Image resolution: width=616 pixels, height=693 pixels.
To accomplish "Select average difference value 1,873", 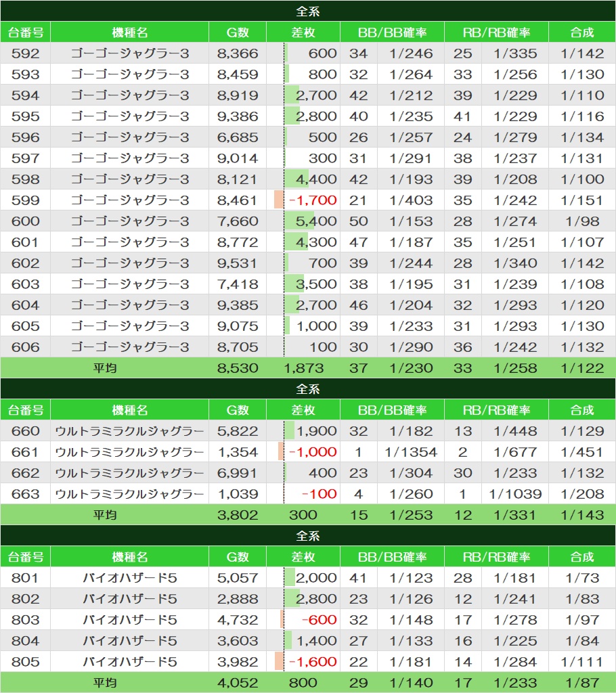I will pyautogui.click(x=303, y=368).
